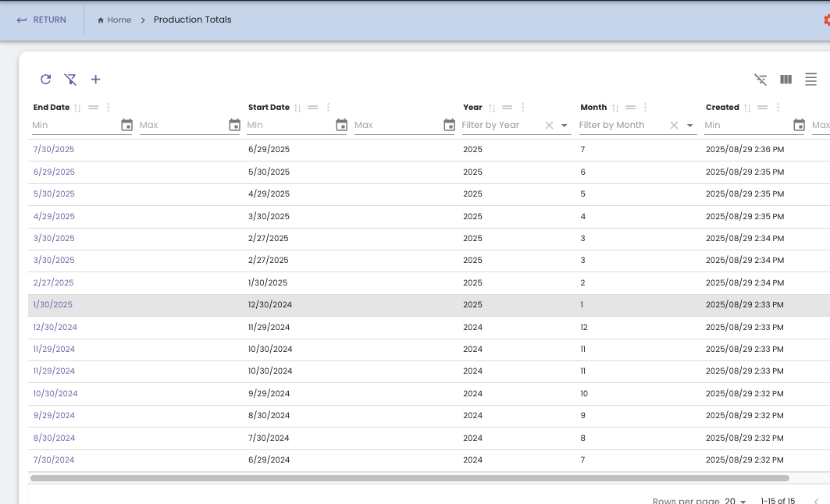Sort by Start Date column

[297, 108]
